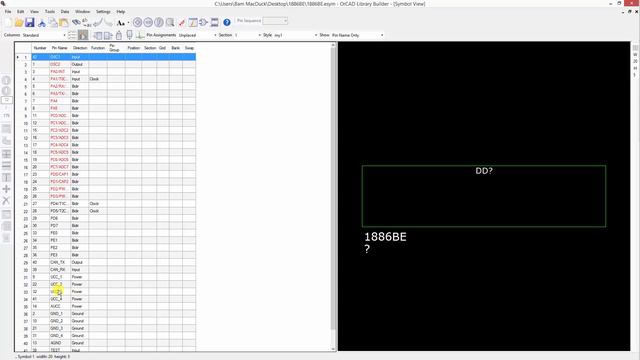
Task: Click the 1886BE symbol name text
Action: [x=385, y=237]
